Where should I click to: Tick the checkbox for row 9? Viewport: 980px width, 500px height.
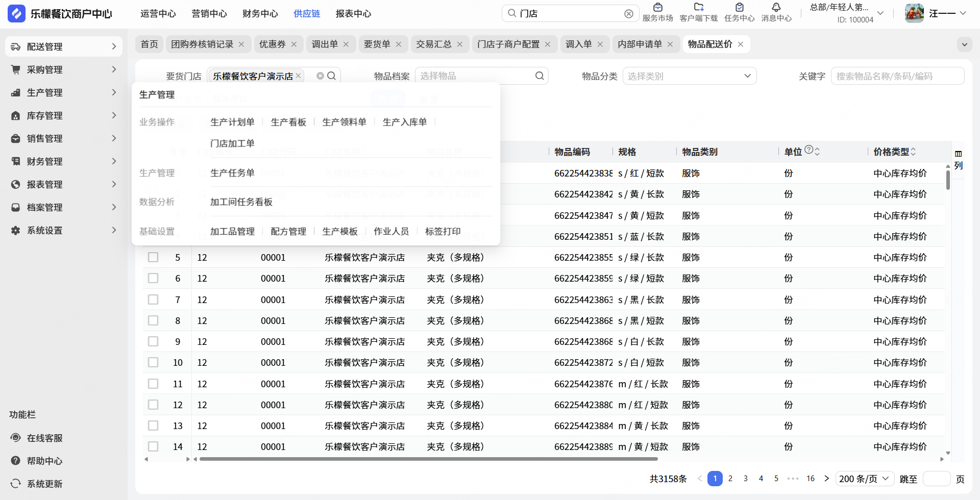point(153,341)
